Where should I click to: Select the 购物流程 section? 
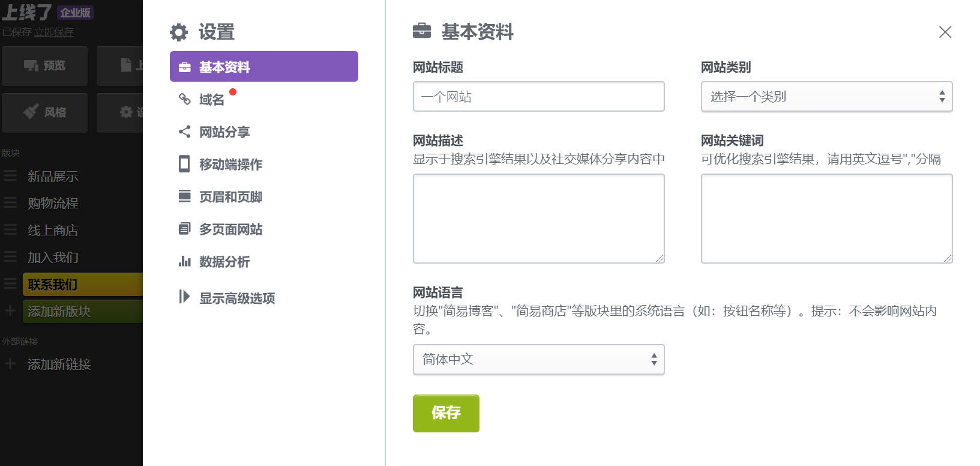[x=53, y=204]
